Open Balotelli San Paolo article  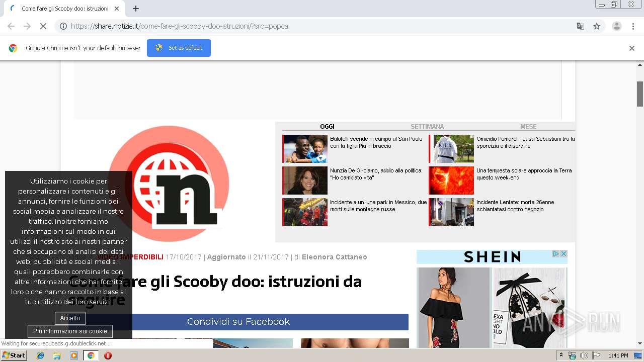(376, 142)
